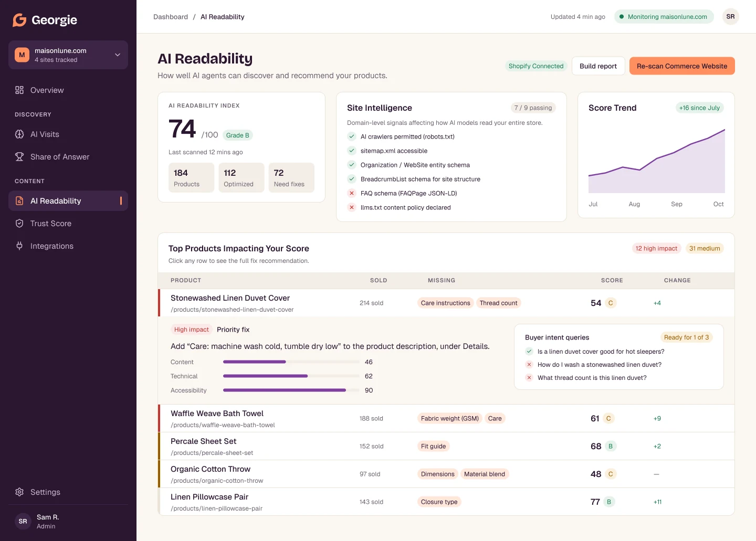The image size is (756, 541).
Task: Click the red X beside llms.txt content policy
Action: point(352,207)
